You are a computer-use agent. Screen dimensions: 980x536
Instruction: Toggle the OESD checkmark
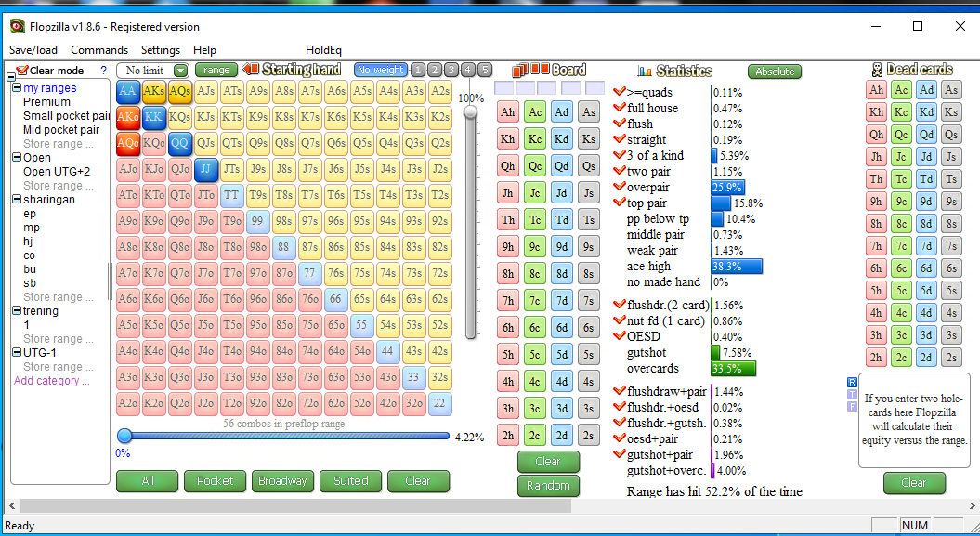[620, 336]
